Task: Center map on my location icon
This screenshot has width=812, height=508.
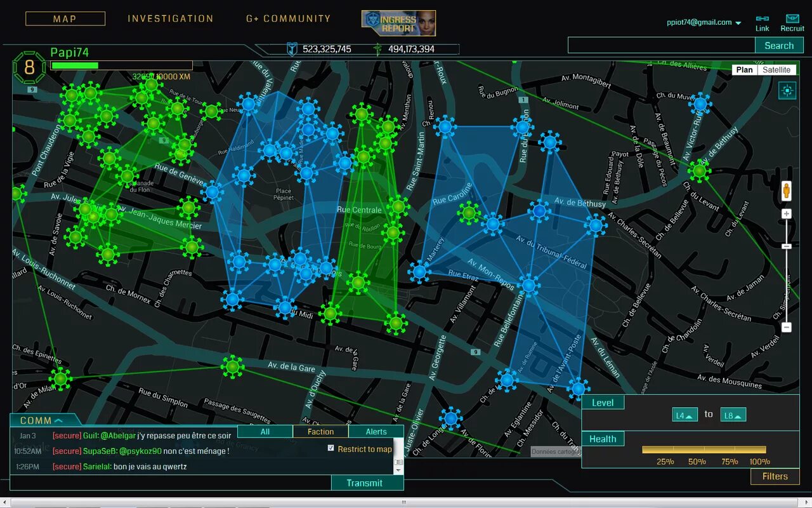Action: tap(787, 91)
